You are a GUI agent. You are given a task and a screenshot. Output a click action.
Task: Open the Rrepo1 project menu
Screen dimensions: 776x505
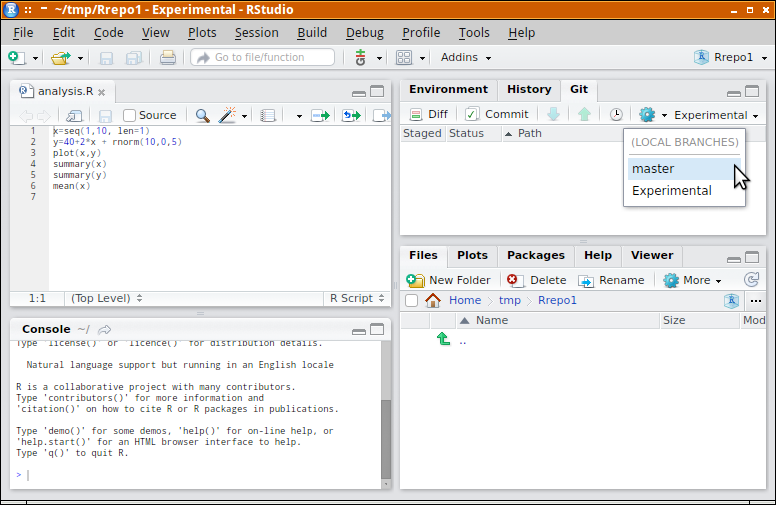coord(730,57)
